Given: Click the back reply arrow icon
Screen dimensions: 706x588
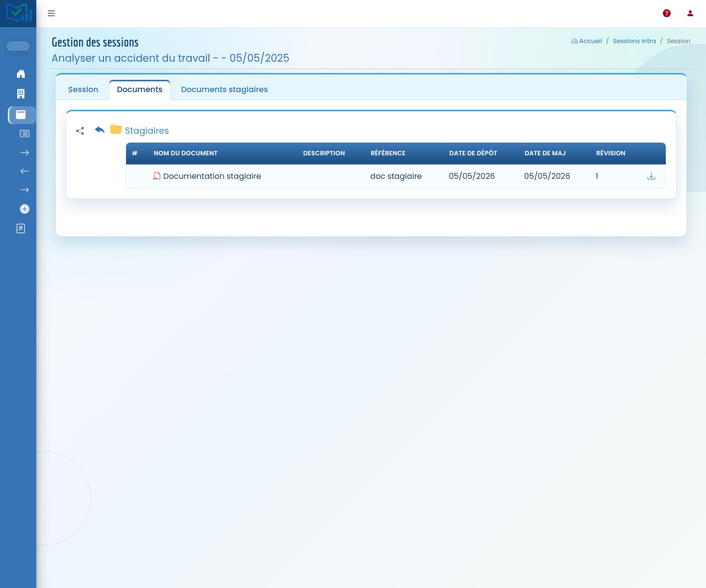Looking at the screenshot, I should [100, 130].
